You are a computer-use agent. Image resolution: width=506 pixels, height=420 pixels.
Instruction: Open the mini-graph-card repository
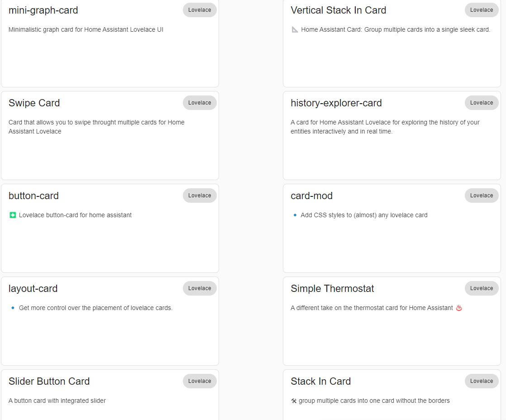[x=43, y=10]
